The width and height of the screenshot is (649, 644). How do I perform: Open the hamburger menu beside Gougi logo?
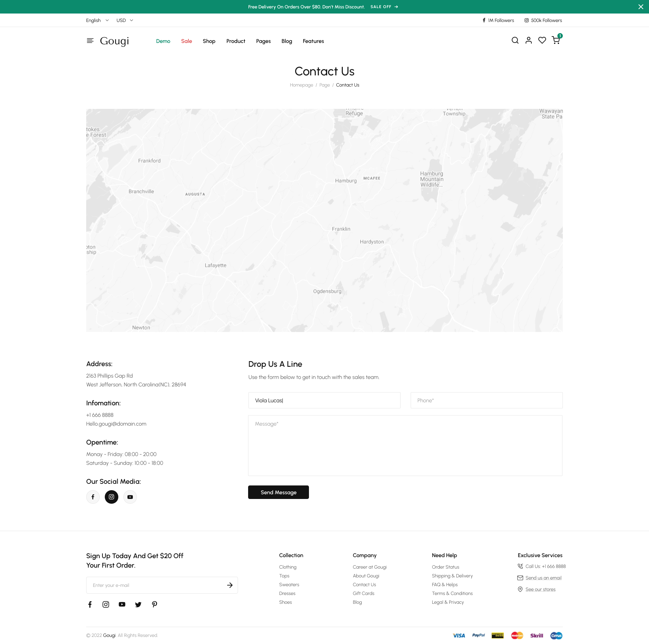click(x=90, y=41)
